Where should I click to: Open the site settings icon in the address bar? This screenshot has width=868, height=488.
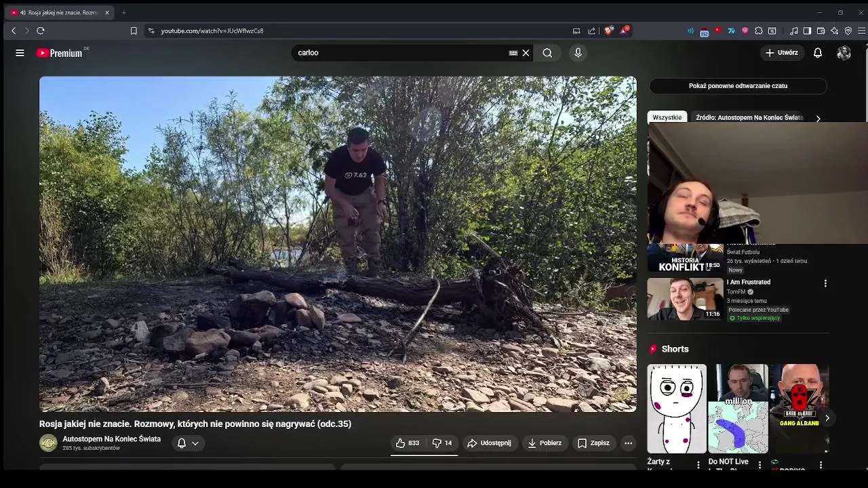pos(151,30)
